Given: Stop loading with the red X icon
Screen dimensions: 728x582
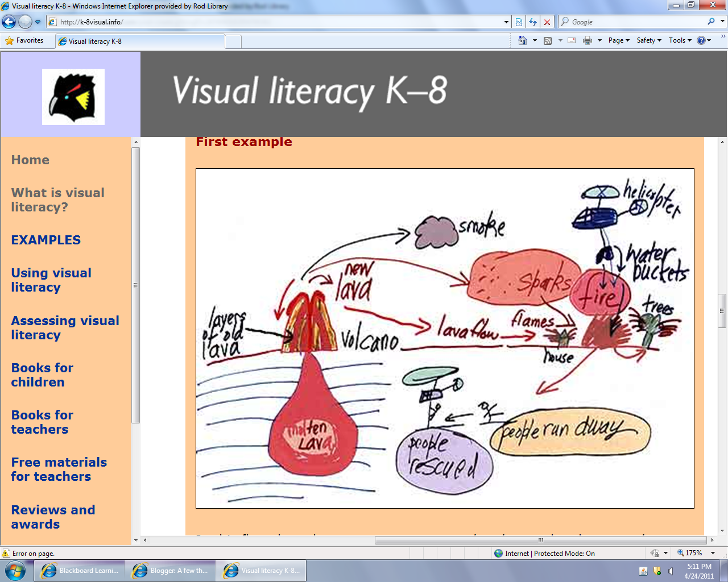Looking at the screenshot, I should (547, 22).
